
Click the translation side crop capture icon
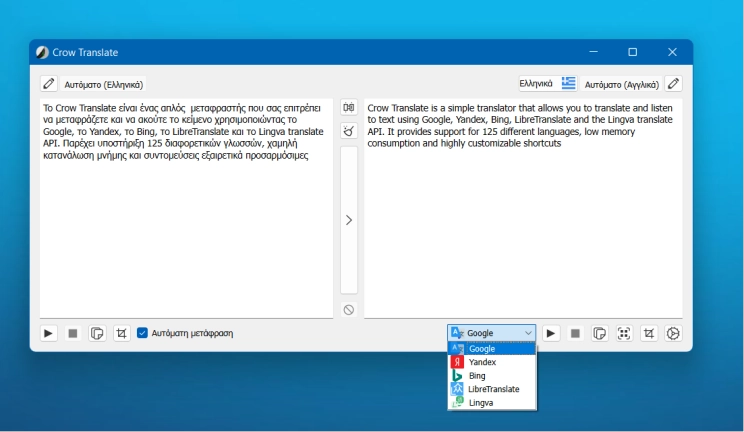[x=649, y=333]
